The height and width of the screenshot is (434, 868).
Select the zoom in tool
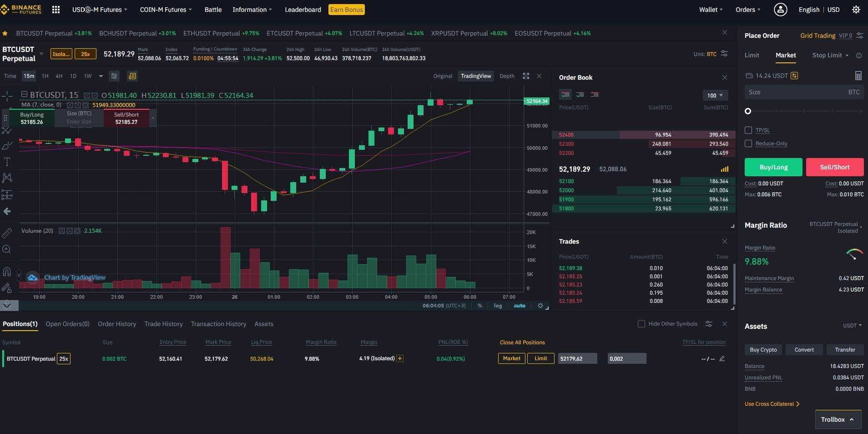[x=7, y=250]
